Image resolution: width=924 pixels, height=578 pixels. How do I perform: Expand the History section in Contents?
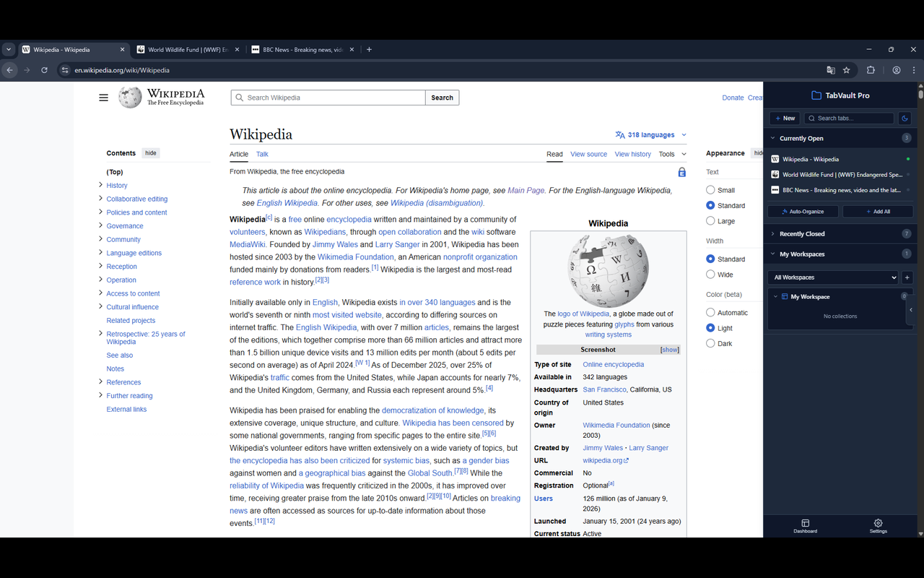[100, 185]
